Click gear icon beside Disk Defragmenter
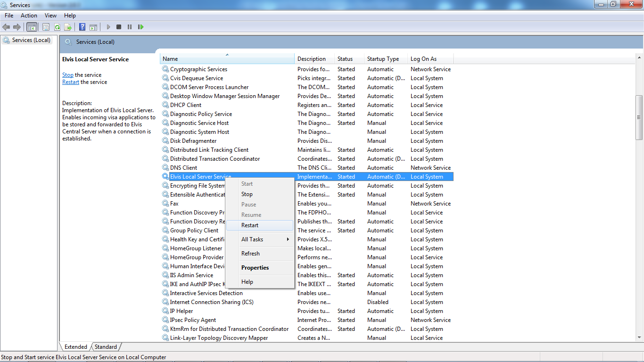The width and height of the screenshot is (644, 362). coord(165,141)
